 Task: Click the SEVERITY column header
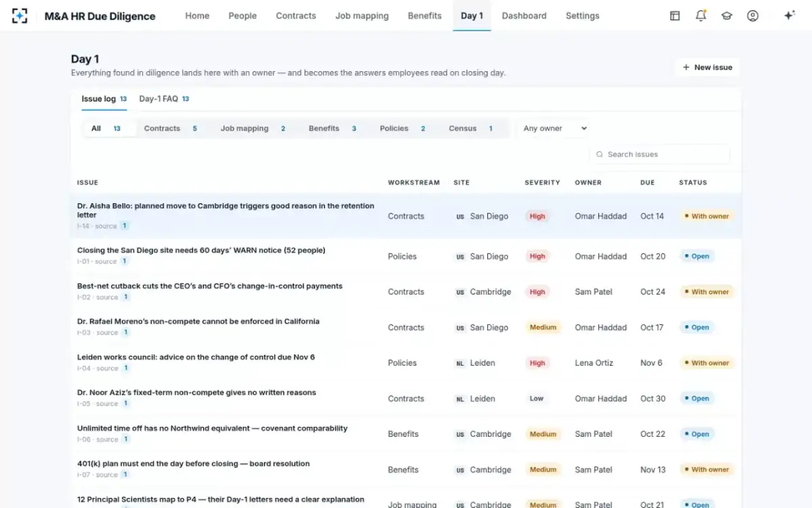(x=542, y=182)
